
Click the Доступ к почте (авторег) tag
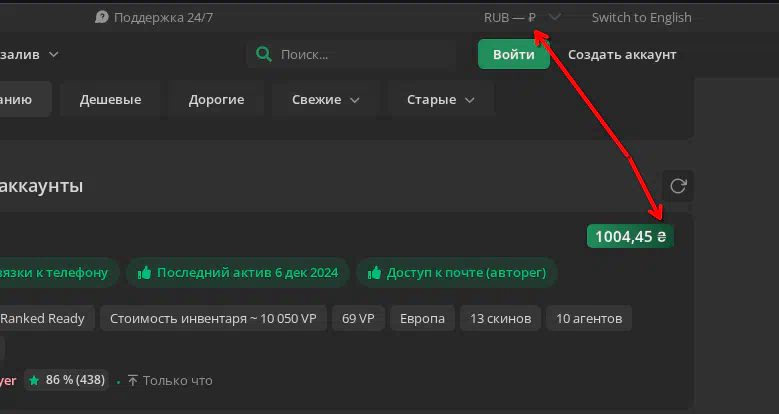pos(457,272)
